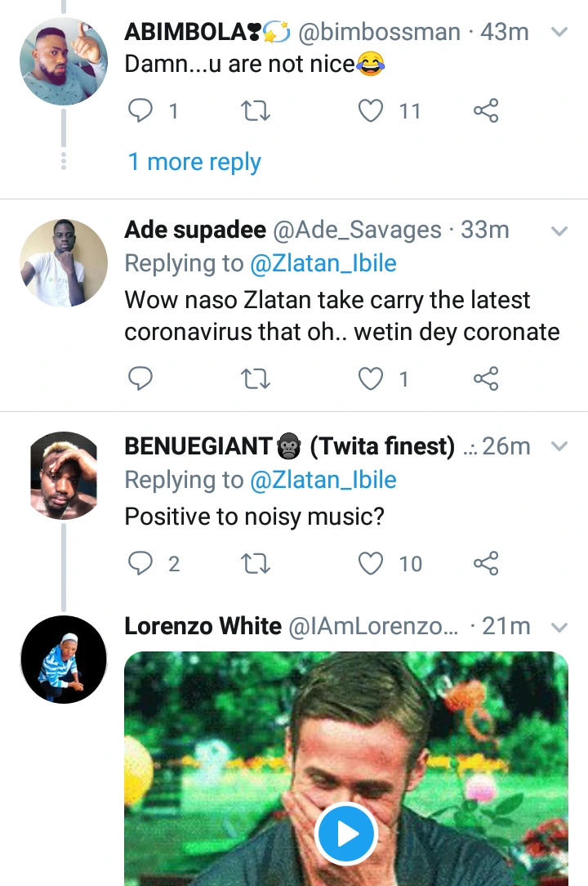Retweet BENUEGIANT's tweet
The height and width of the screenshot is (886, 588).
coord(256,563)
